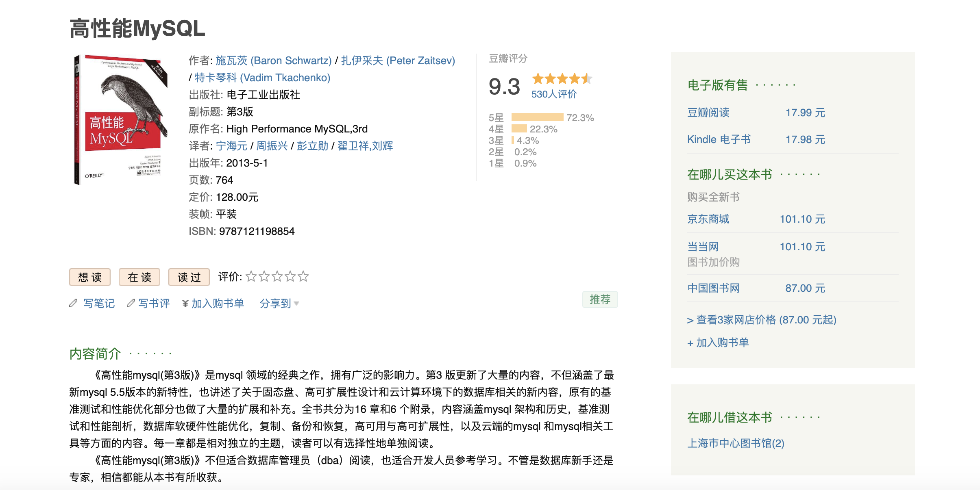The width and height of the screenshot is (980, 490).
Task: Rate the book four stars
Action: click(x=290, y=277)
